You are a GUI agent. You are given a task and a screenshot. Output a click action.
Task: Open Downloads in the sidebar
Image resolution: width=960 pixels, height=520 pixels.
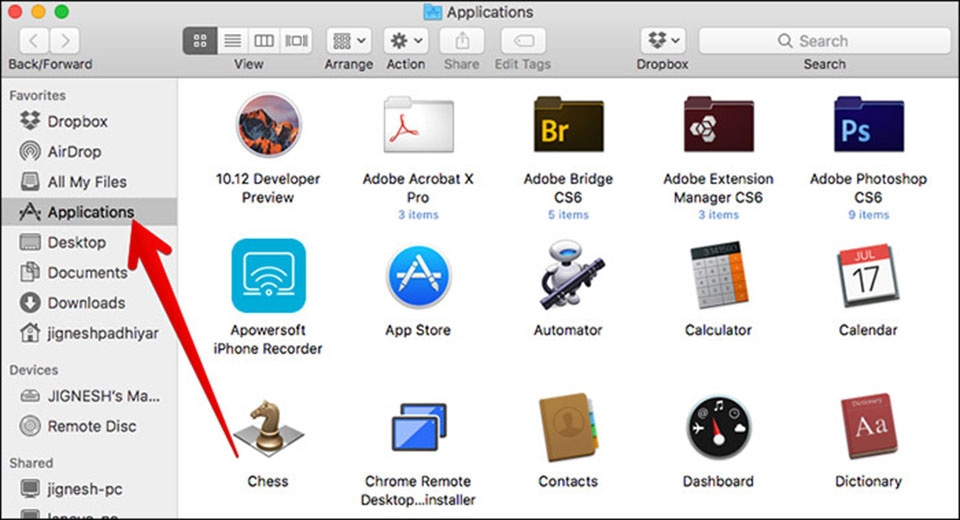pyautogui.click(x=89, y=303)
